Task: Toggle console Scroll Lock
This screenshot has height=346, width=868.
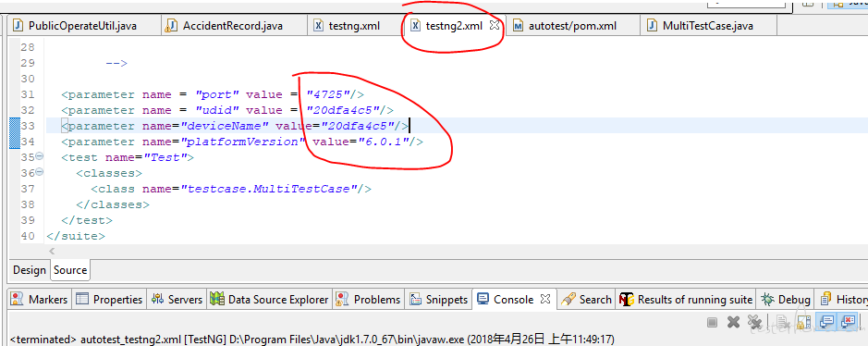Action: click(804, 322)
